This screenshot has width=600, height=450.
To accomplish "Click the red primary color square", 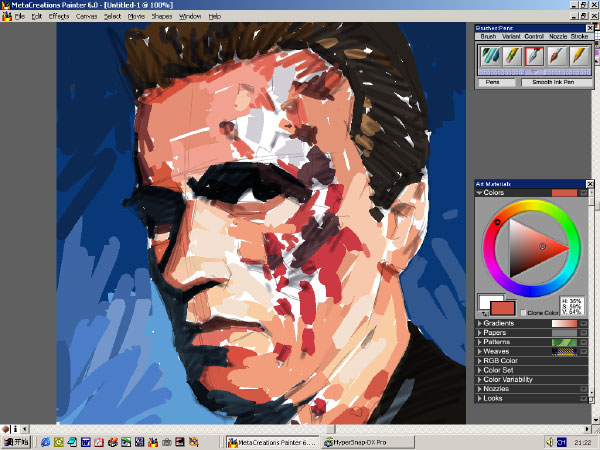I will tap(503, 308).
